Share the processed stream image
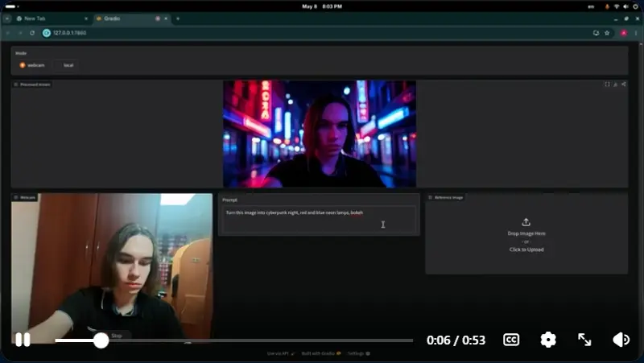The height and width of the screenshot is (363, 644). [x=623, y=85]
